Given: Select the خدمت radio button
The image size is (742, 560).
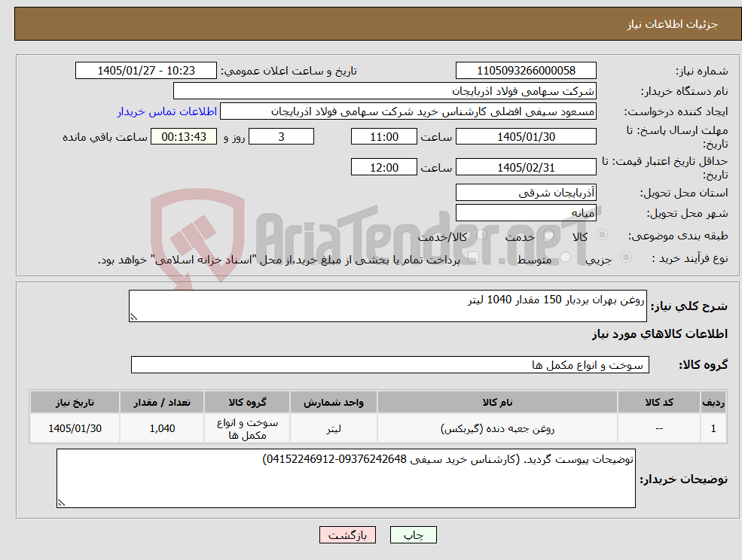Looking at the screenshot, I should (x=549, y=235).
